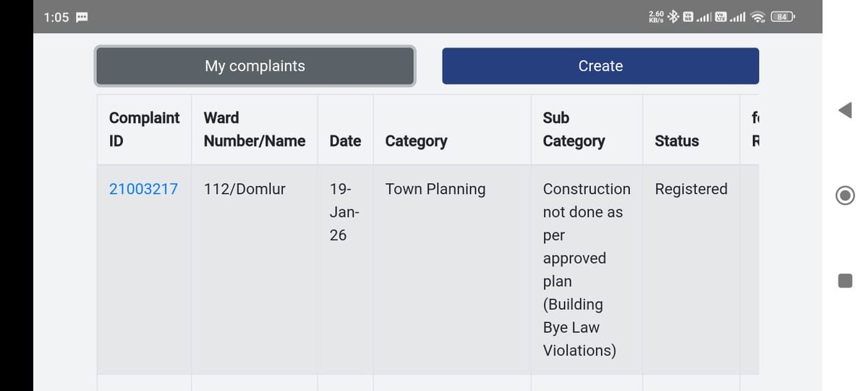The image size is (868, 391).
Task: Tap the Android home circle button
Action: (x=845, y=195)
